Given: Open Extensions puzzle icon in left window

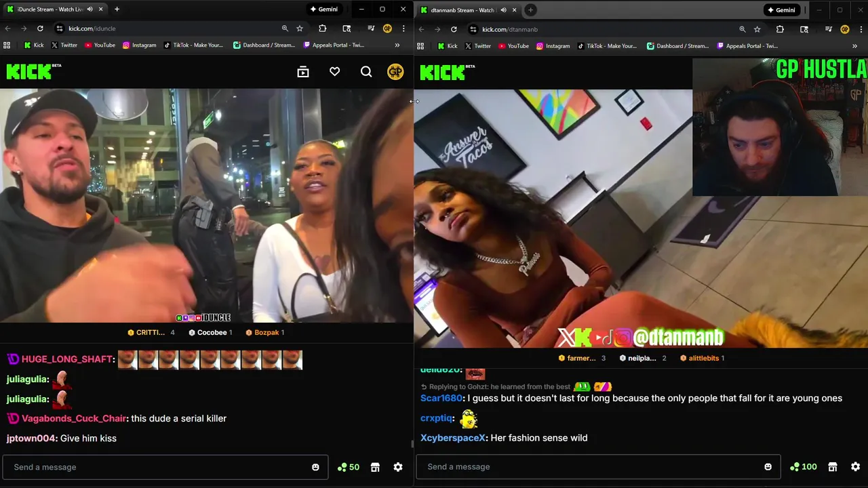Looking at the screenshot, I should coord(323,28).
